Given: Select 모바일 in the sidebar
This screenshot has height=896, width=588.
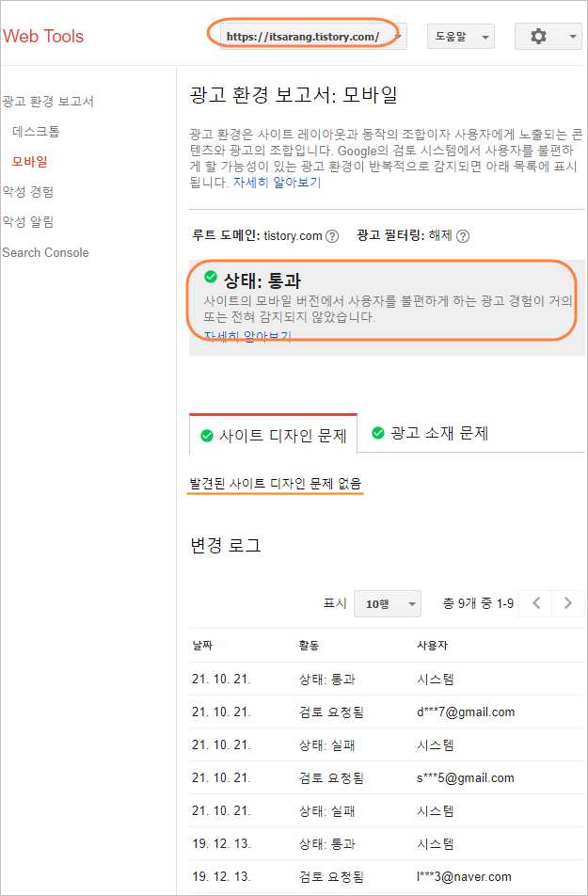Looking at the screenshot, I should coord(30,162).
